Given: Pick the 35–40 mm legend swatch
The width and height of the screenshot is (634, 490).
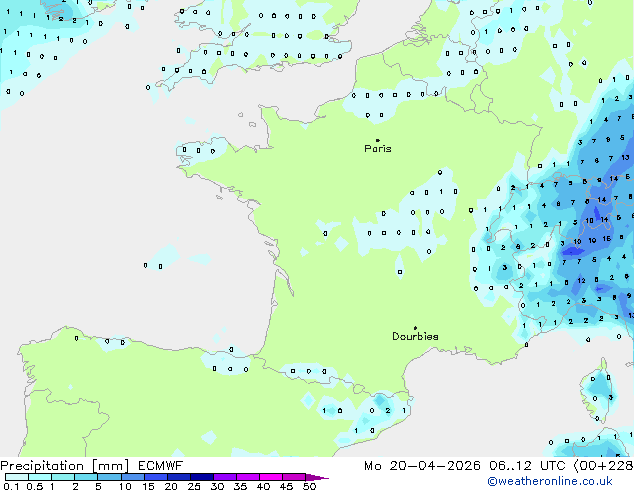Looking at the screenshot, I should (248, 477).
